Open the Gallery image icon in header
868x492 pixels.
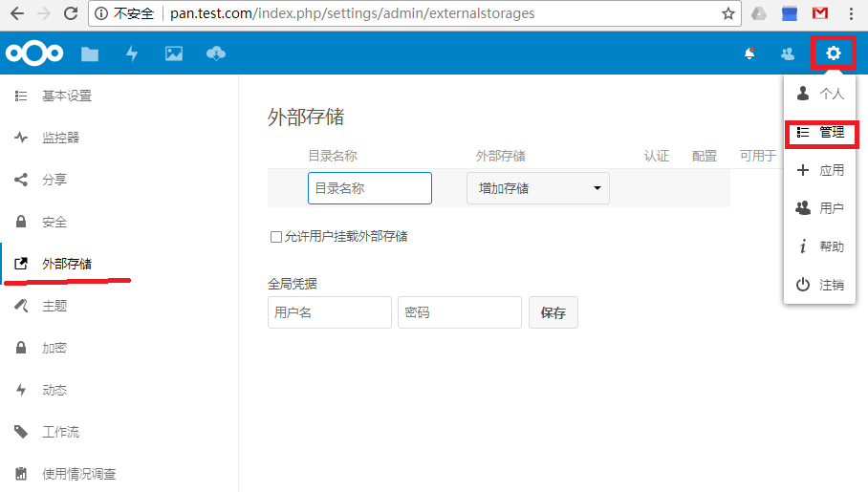point(173,54)
